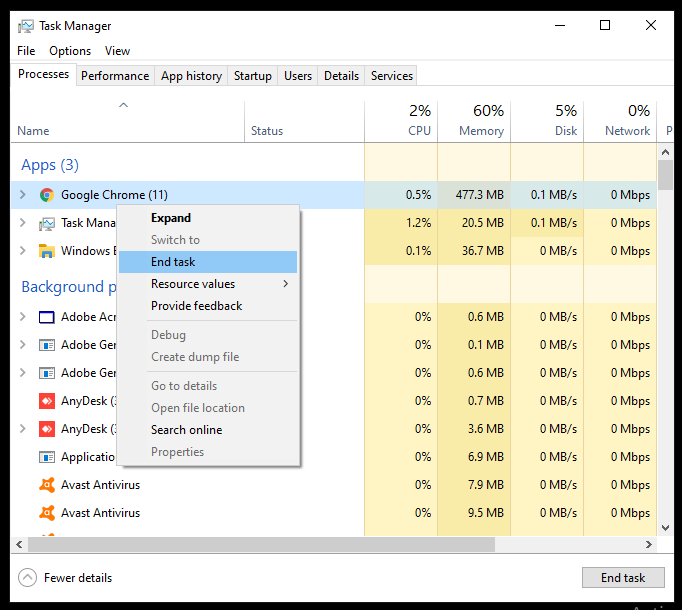682x610 pixels.
Task: Choose End task in the context menu
Action: pyautogui.click(x=208, y=262)
